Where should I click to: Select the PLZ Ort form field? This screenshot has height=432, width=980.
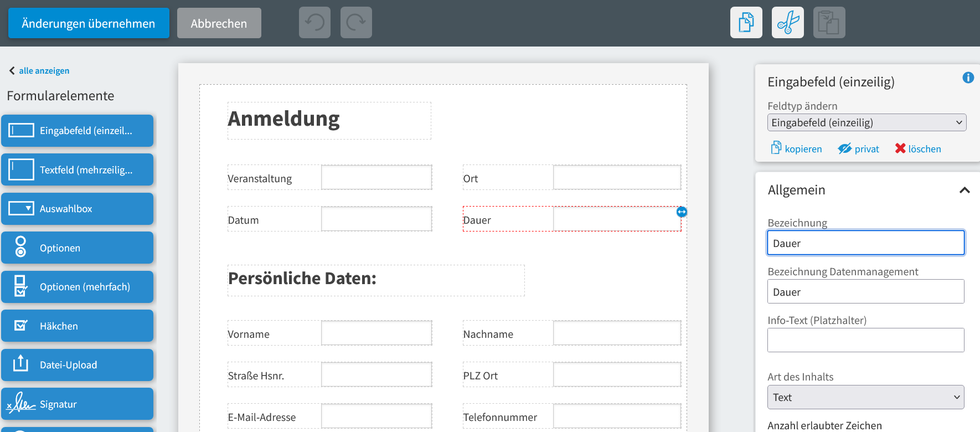[572, 374]
